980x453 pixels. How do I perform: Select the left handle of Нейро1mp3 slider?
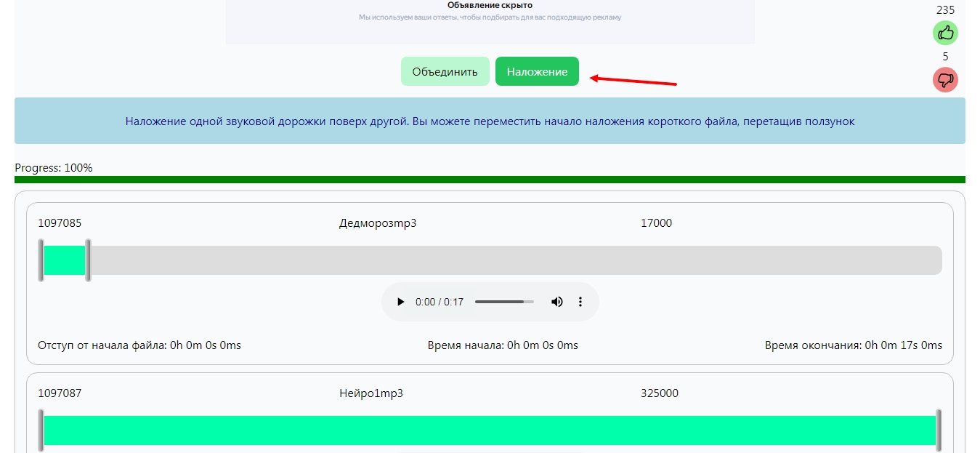pyautogui.click(x=41, y=430)
